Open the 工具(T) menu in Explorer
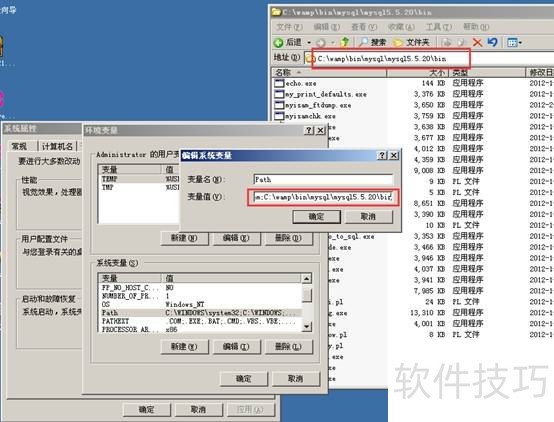Image resolution: width=554 pixels, height=422 pixels. click(438, 27)
